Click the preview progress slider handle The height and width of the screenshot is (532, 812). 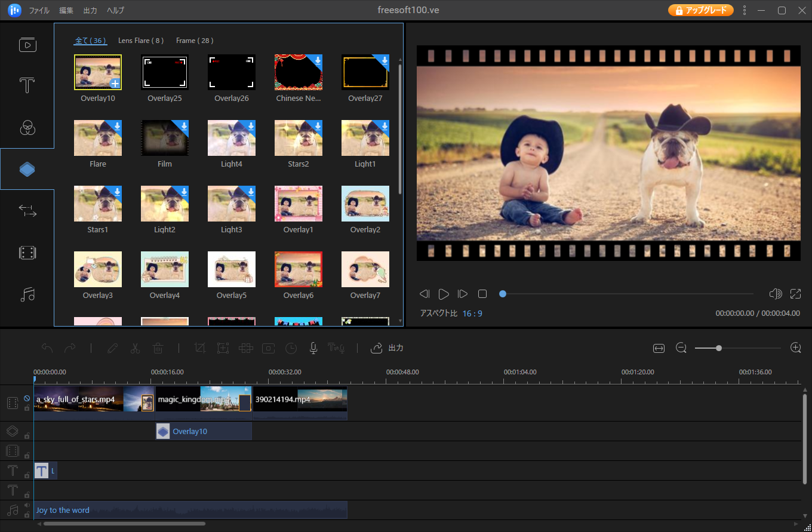503,294
